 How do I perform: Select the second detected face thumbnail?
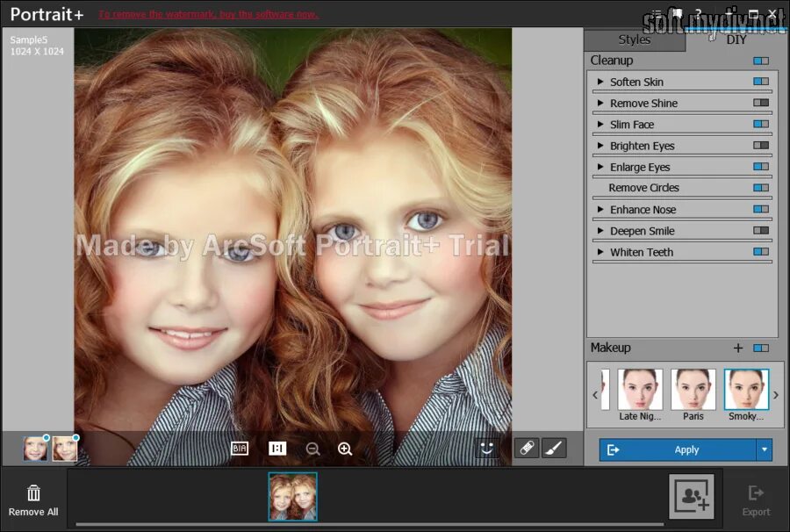click(x=65, y=449)
